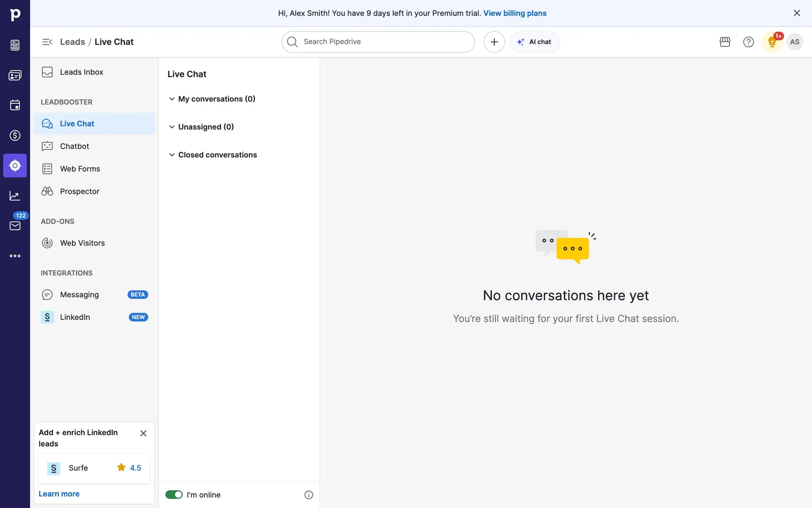Go to Web Forms

pyautogui.click(x=80, y=169)
